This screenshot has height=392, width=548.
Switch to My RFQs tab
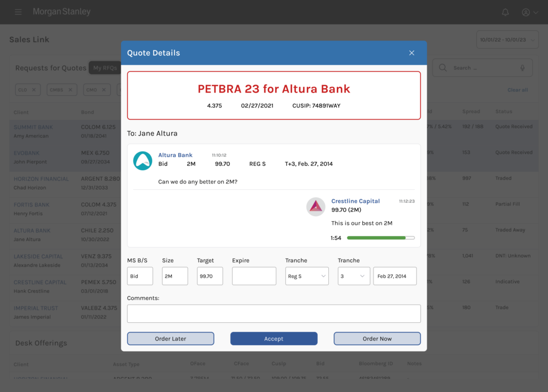coord(105,68)
